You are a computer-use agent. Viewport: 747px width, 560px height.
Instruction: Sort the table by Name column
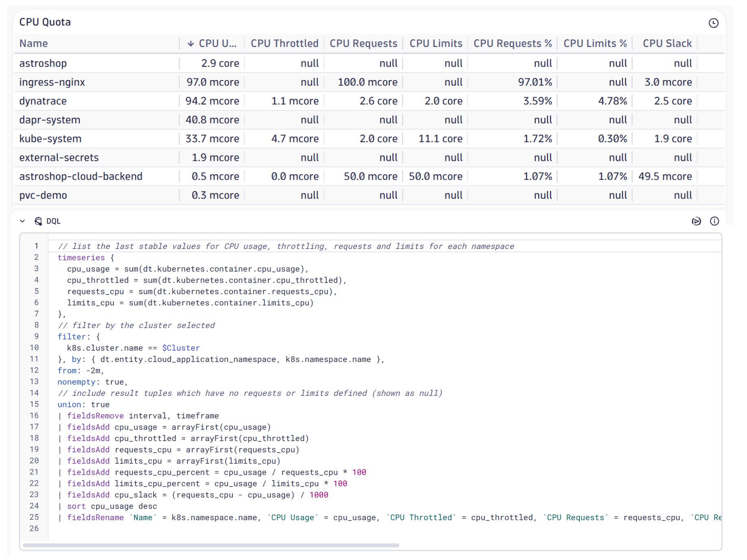point(33,43)
